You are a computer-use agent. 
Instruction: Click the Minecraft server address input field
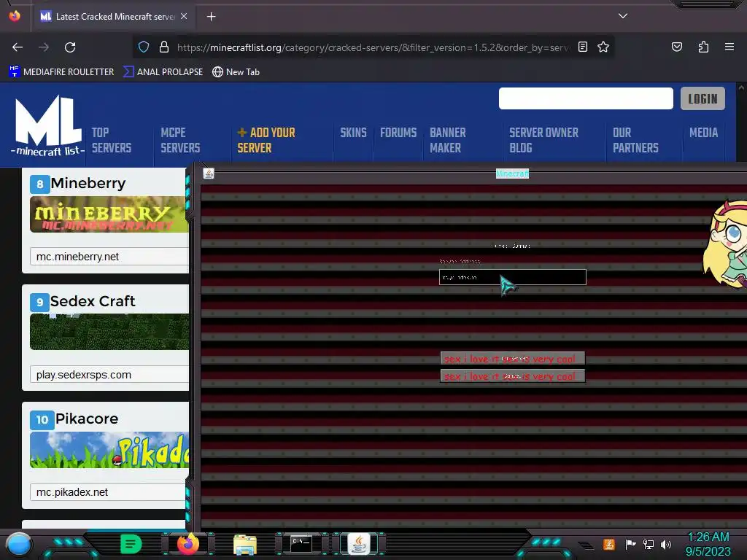click(513, 277)
